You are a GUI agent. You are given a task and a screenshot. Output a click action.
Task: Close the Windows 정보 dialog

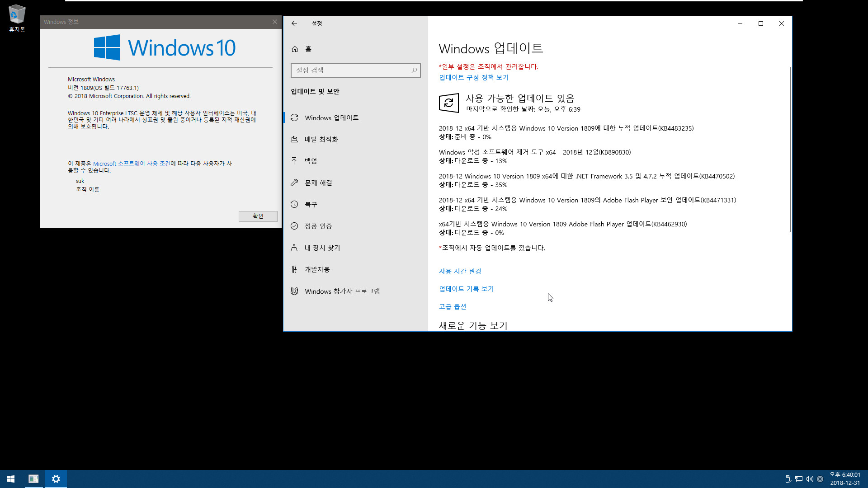[x=274, y=22]
